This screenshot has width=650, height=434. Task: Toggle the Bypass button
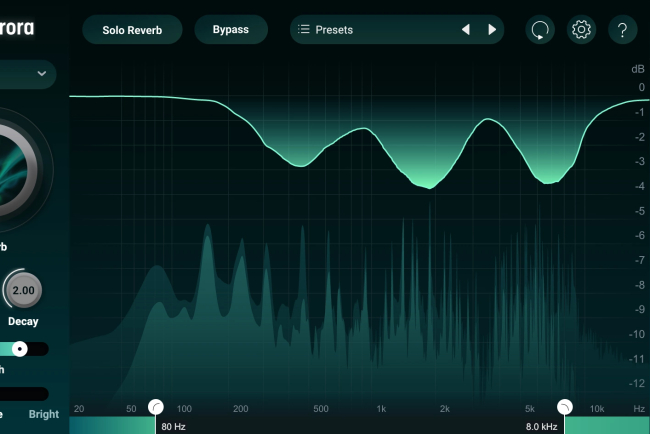pos(231,30)
